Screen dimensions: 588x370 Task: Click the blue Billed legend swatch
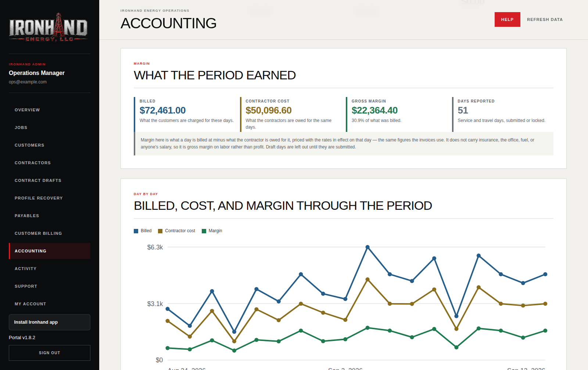point(136,231)
